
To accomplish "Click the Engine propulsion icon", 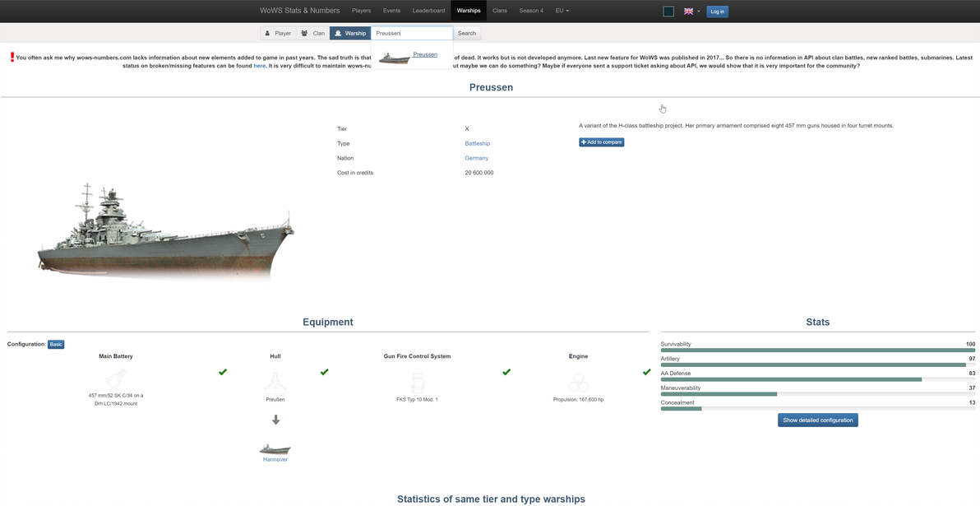I will 578,383.
